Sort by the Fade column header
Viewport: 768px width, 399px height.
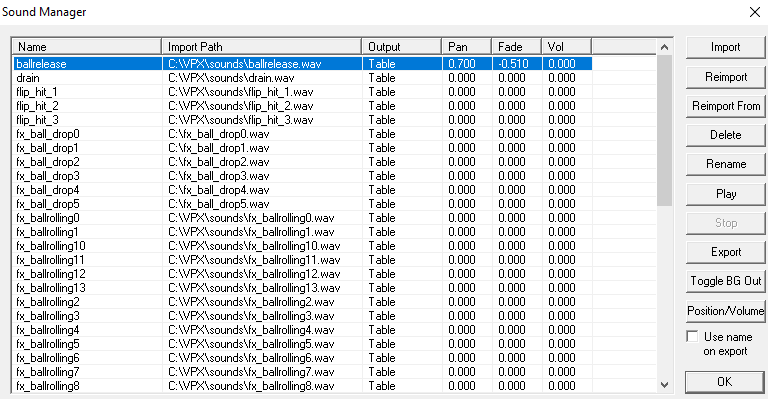click(517, 47)
